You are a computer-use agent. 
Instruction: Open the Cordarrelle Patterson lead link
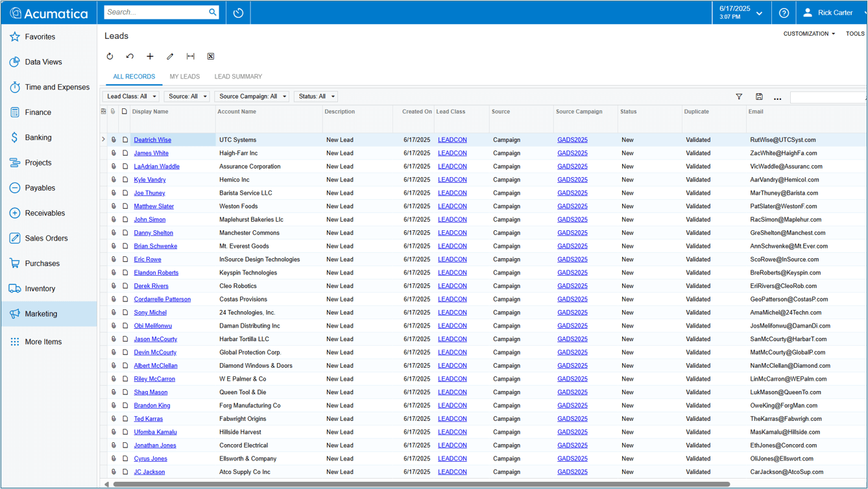point(162,300)
